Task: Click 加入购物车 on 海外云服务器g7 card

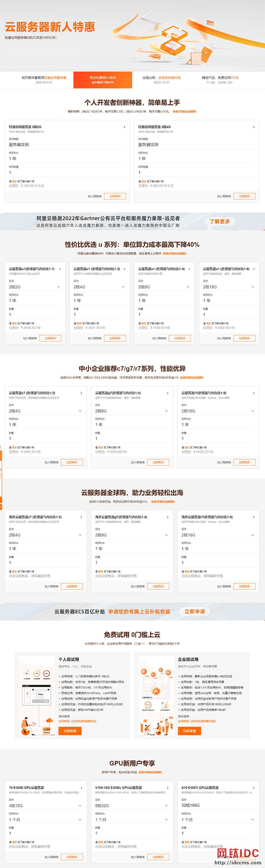Action: pos(138,586)
